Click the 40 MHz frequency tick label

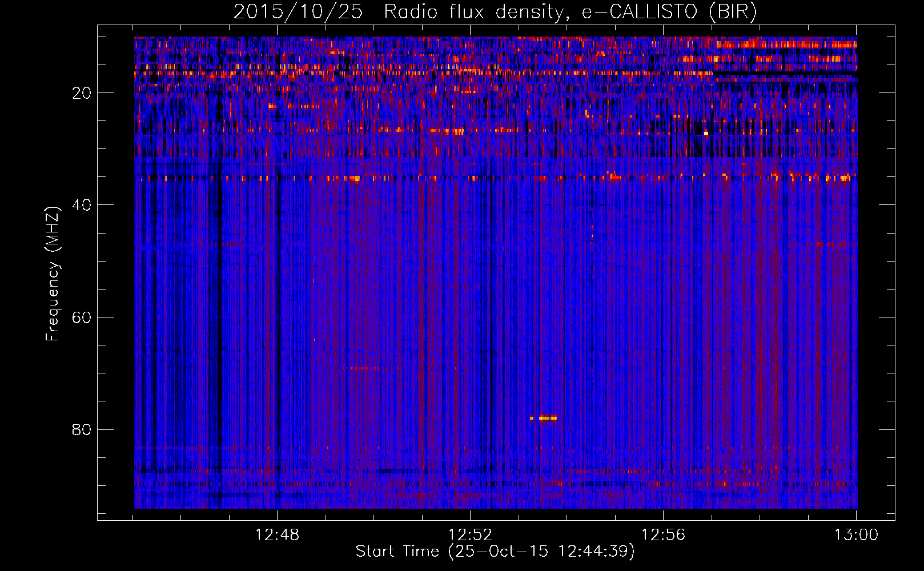click(x=82, y=205)
